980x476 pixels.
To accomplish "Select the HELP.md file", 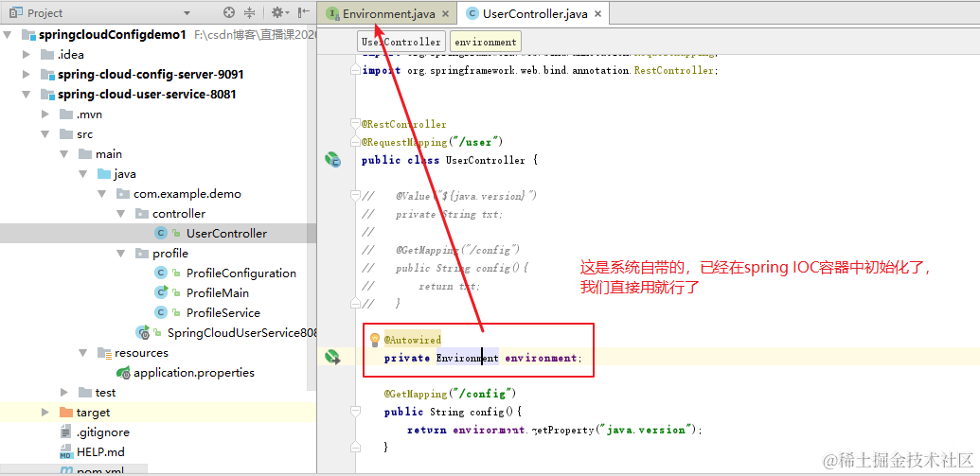I will [100, 452].
